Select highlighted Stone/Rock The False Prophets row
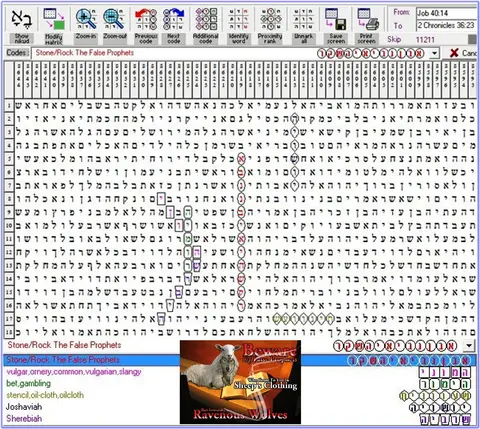 (240, 360)
